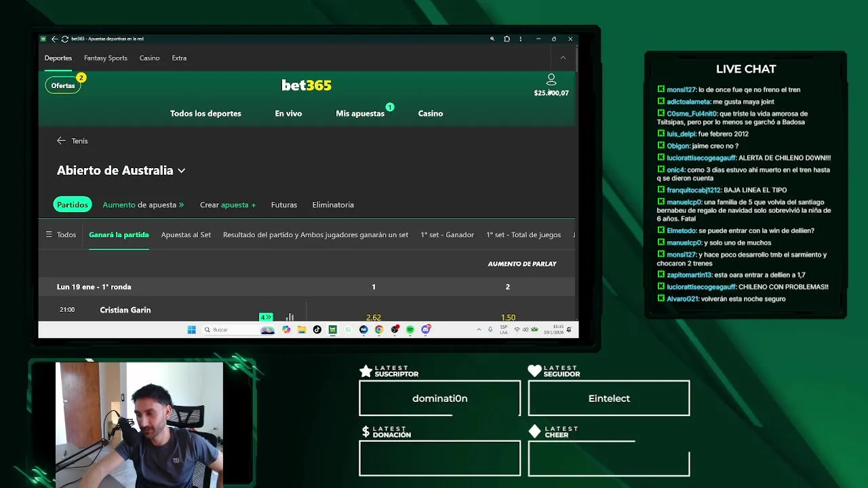
Task: Open the notifications bell in the taskbar
Action: [x=569, y=329]
